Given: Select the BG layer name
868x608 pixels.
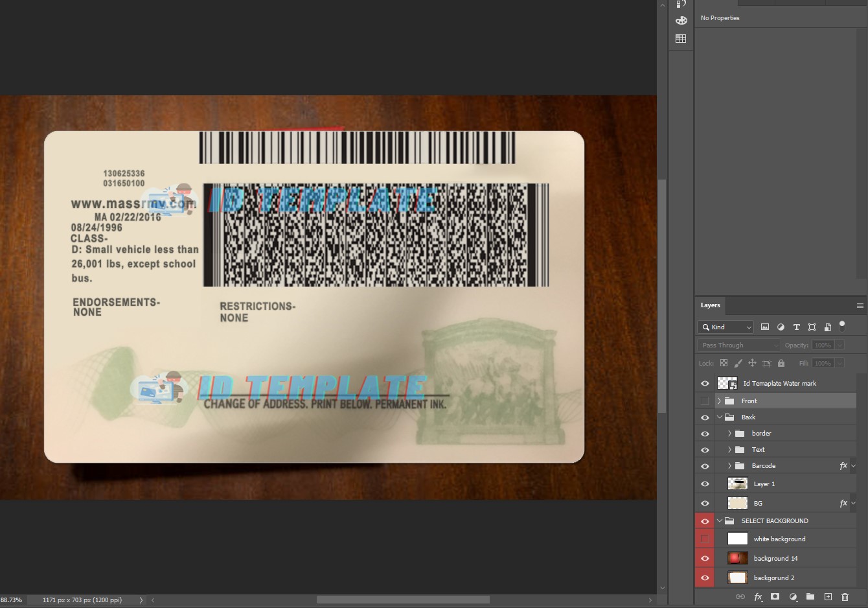Looking at the screenshot, I should click(758, 504).
